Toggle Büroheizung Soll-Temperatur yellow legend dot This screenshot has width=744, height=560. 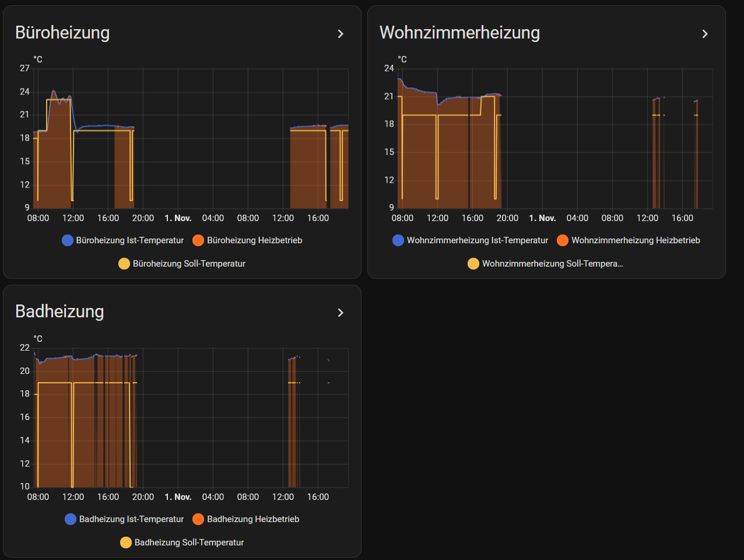124,264
